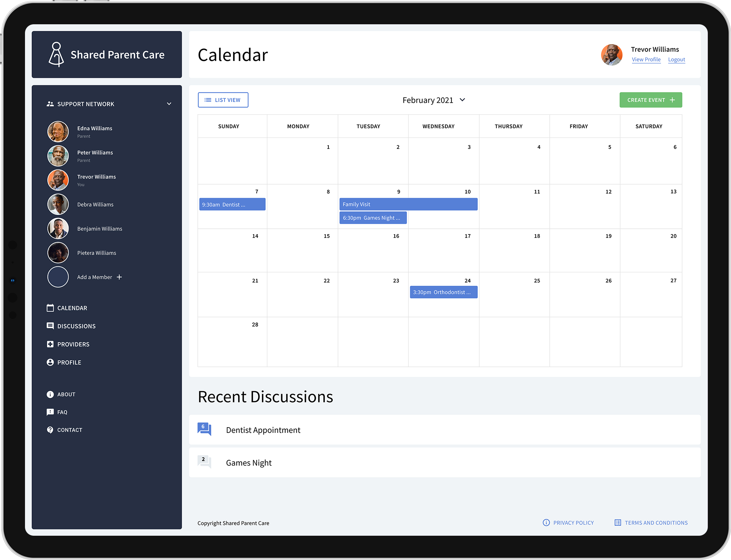Image resolution: width=731 pixels, height=560 pixels.
Task: Click the Calendar icon in sidebar
Action: (50, 307)
